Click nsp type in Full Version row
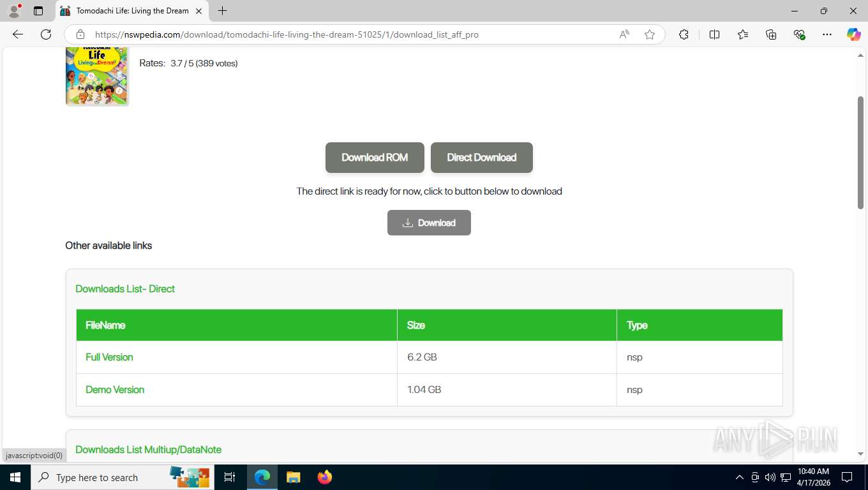 634,357
